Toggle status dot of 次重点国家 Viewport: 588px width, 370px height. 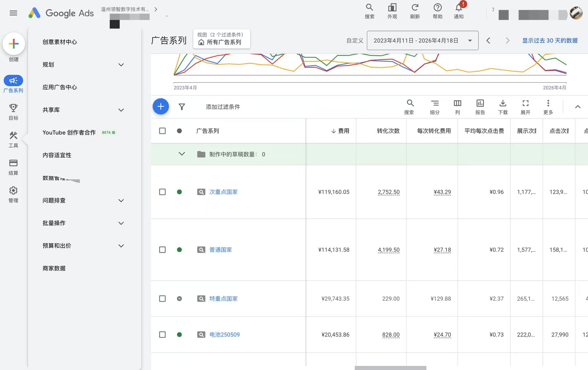[179, 192]
